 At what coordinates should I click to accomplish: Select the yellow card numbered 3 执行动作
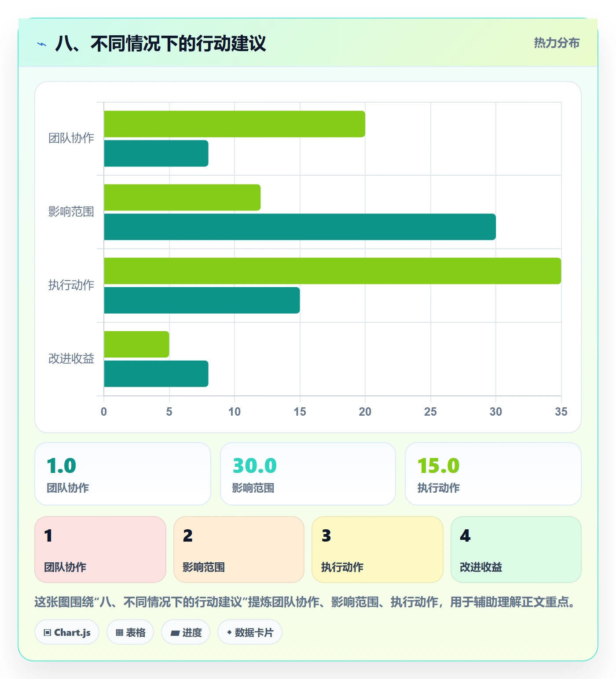click(378, 550)
